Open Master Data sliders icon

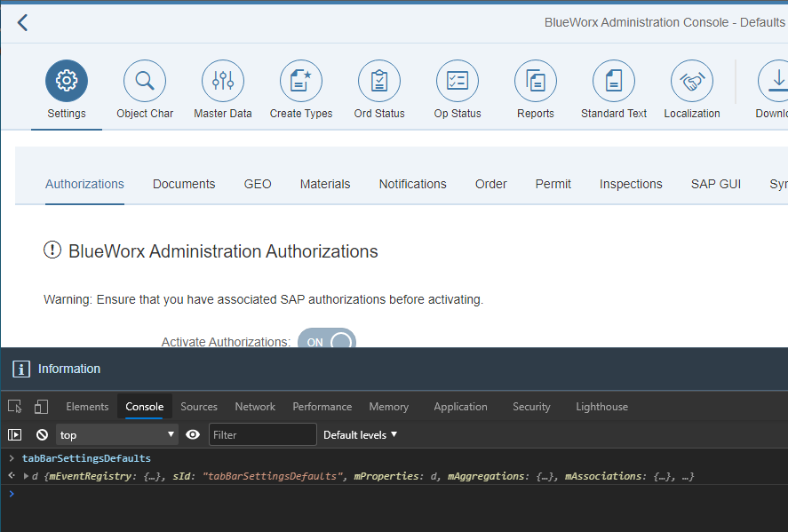click(223, 81)
